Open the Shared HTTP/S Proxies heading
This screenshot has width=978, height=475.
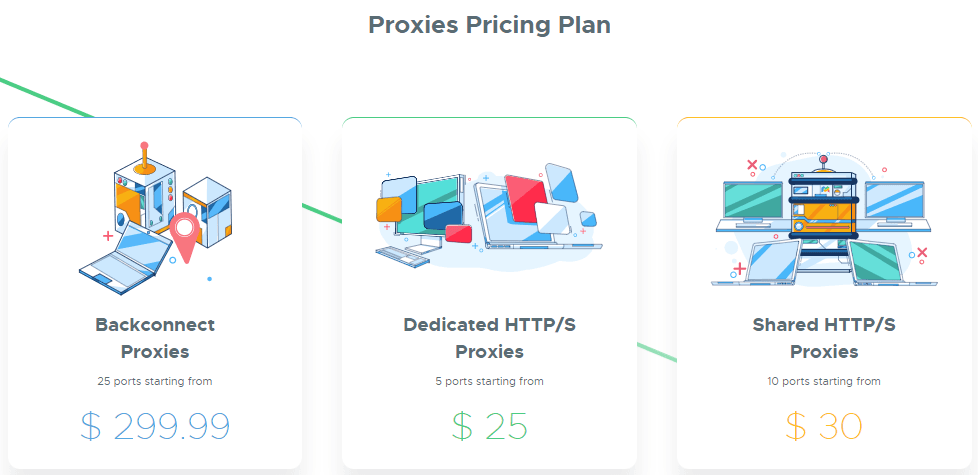(824, 338)
